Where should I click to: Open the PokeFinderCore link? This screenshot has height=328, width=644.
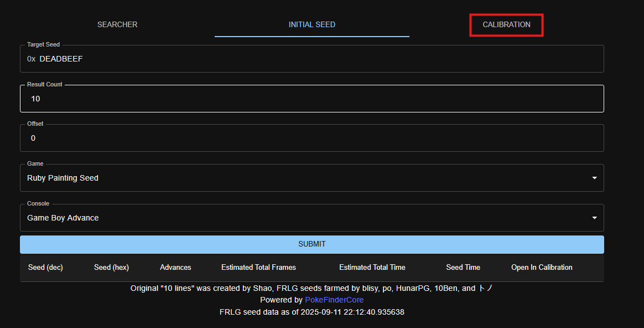[334, 300]
